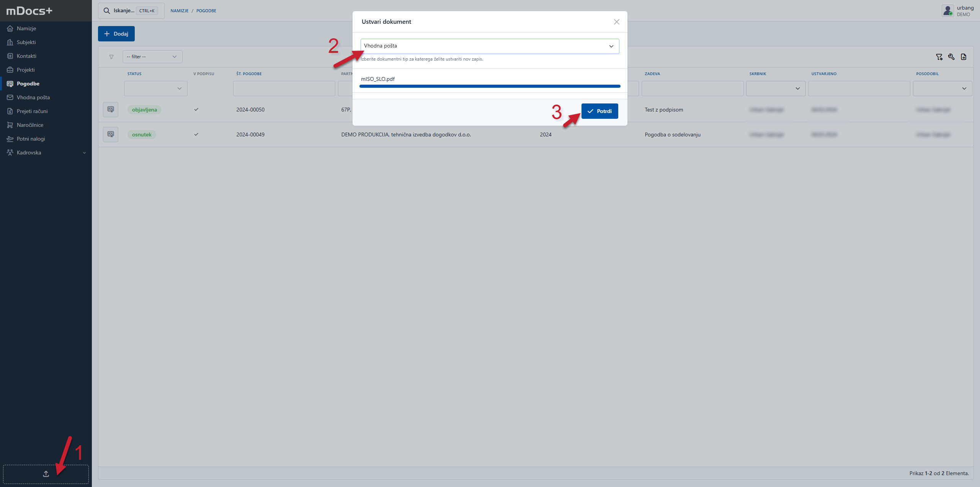Close the Ustvari dokument dialog
The image size is (980, 487).
click(x=616, y=22)
